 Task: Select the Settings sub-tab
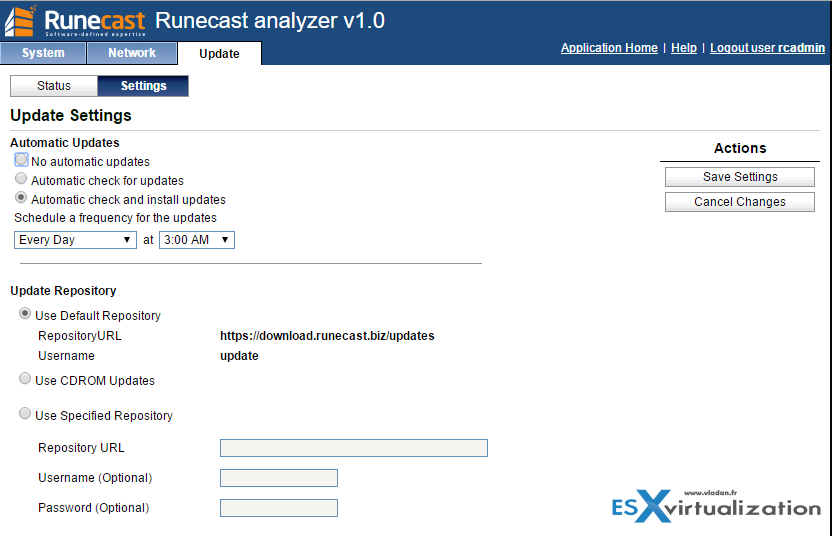(143, 86)
